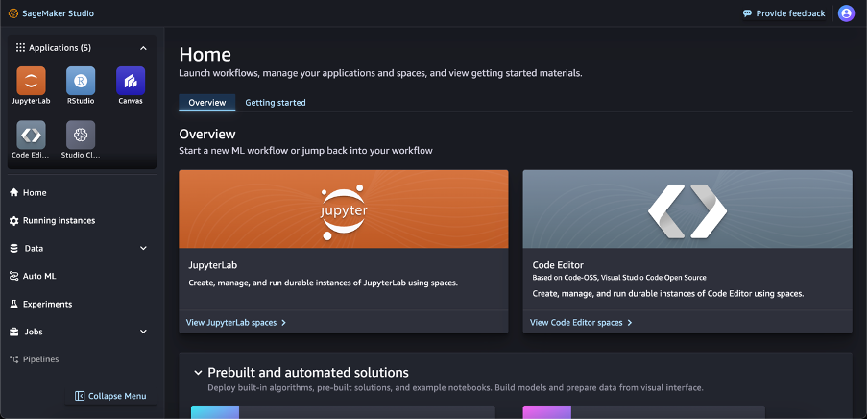Click the Jobs briefcase icon
The width and height of the screenshot is (868, 419).
click(x=13, y=332)
